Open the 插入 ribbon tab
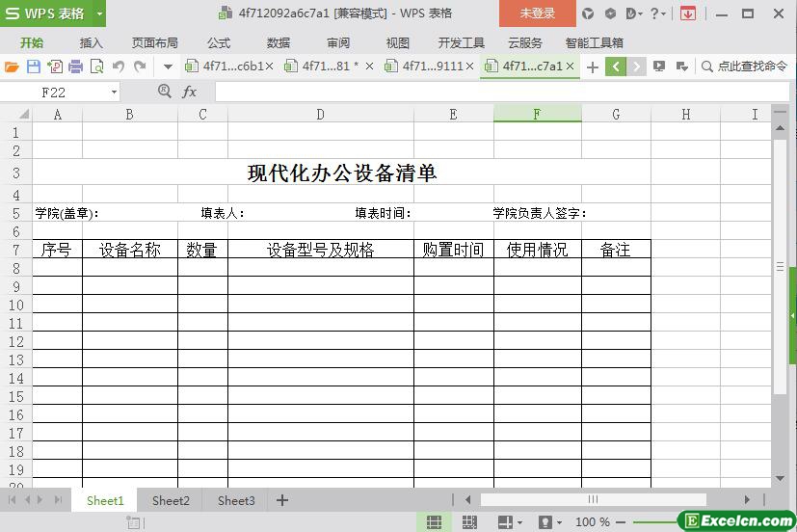 pos(91,43)
